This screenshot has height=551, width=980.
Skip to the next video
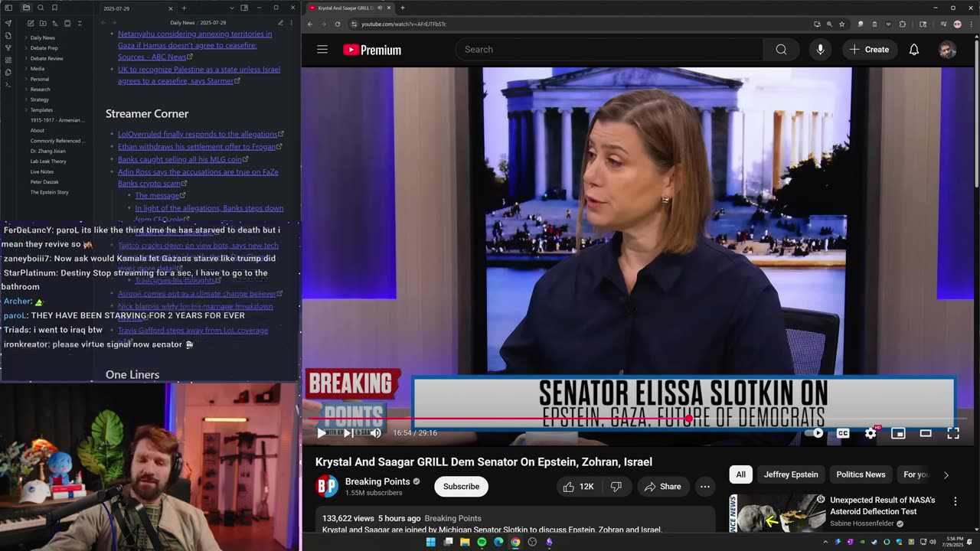[348, 433]
